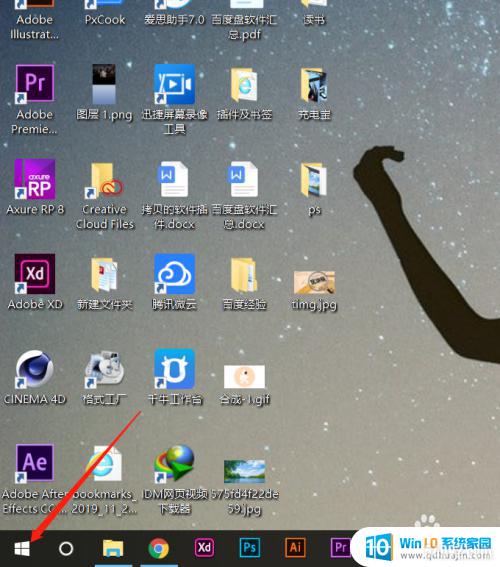Open the 充电宝 folder
Screen dimensions: 500x567
pyautogui.click(x=314, y=93)
